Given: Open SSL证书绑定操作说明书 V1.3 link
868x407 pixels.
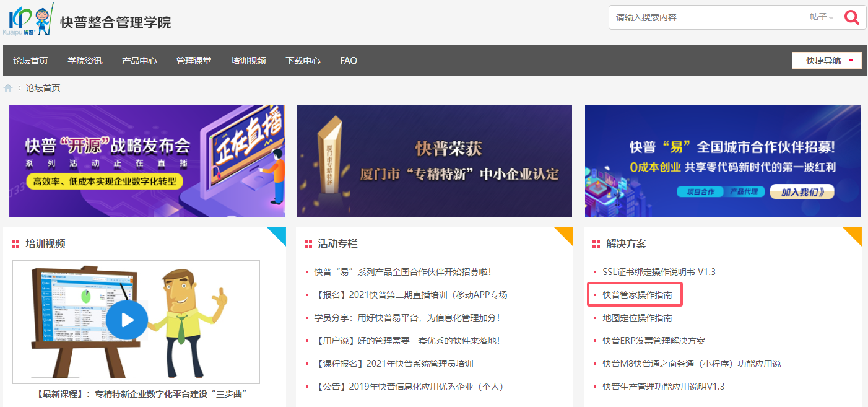Looking at the screenshot, I should coord(659,272).
